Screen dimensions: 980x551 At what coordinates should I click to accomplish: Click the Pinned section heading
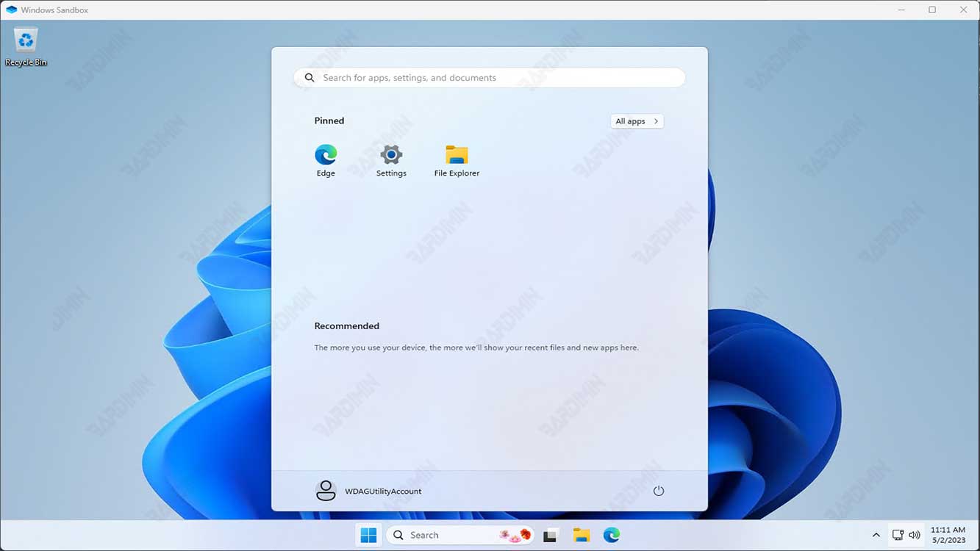pos(329,120)
